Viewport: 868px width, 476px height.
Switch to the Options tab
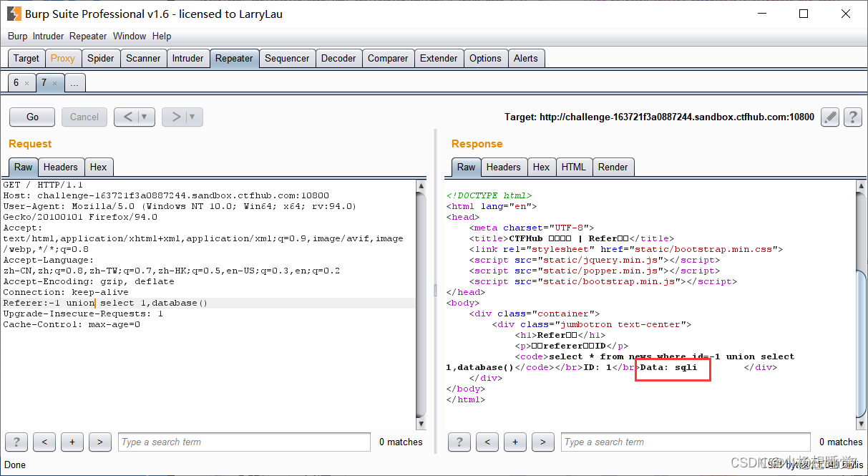click(x=485, y=58)
